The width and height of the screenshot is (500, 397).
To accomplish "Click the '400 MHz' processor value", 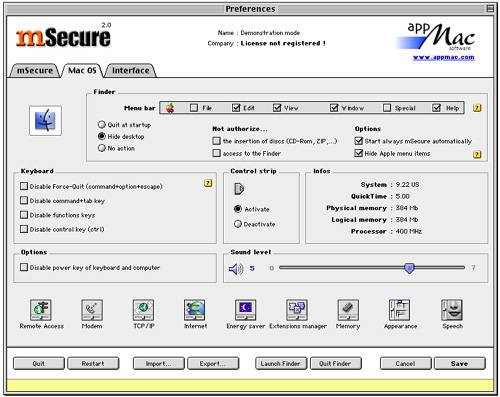I will coord(409,231).
